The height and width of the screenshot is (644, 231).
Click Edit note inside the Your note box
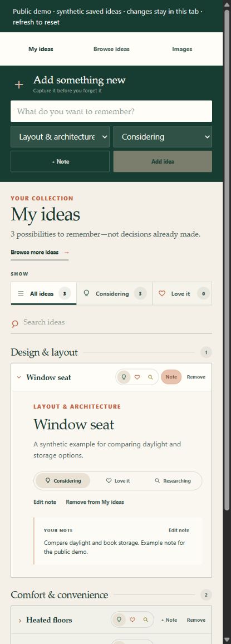coord(179,530)
